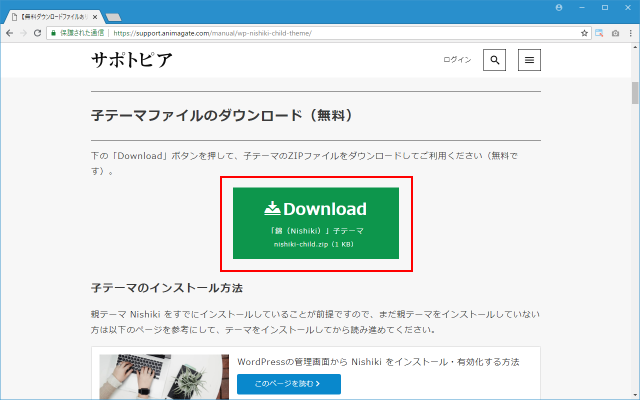Minimize the browser window
640x400 pixels.
(x=582, y=7)
